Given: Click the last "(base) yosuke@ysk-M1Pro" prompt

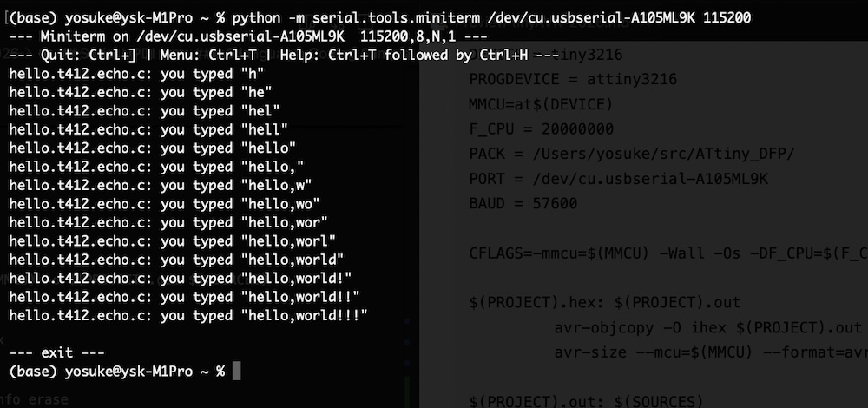Looking at the screenshot, I should click(117, 372).
